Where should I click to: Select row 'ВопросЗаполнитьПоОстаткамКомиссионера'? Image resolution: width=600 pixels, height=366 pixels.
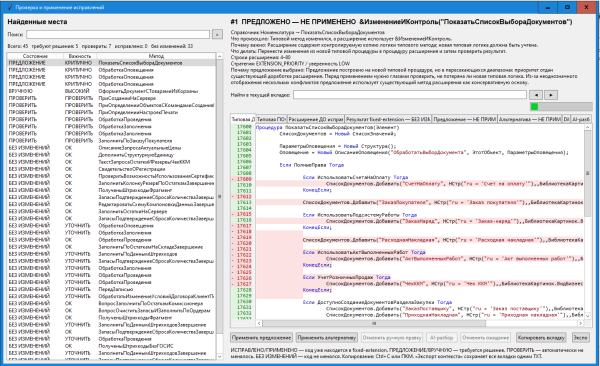pyautogui.click(x=111, y=304)
